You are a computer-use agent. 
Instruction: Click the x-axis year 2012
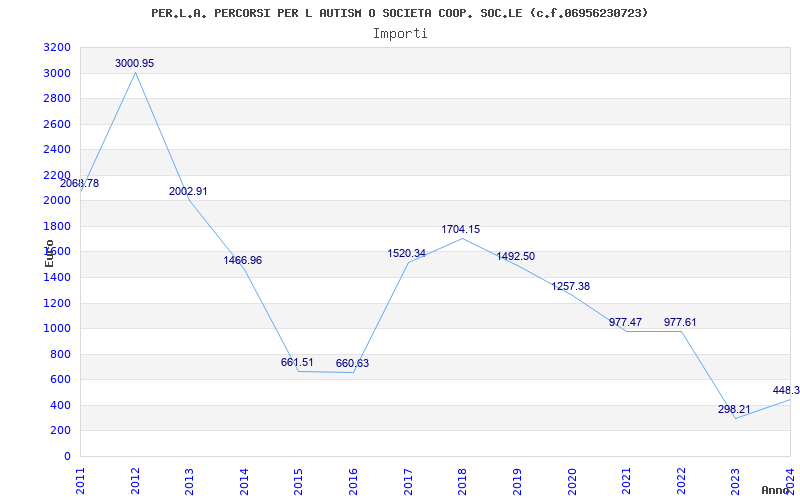point(135,481)
